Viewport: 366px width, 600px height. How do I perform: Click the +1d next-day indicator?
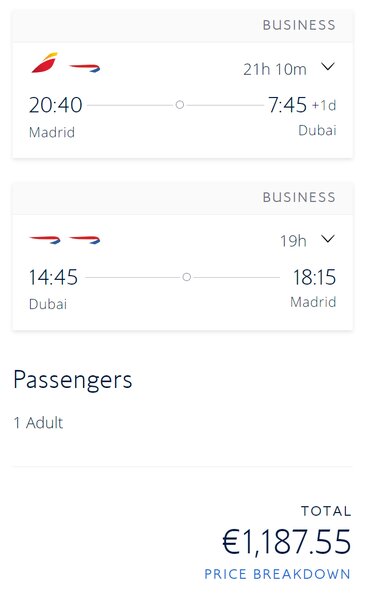(324, 105)
